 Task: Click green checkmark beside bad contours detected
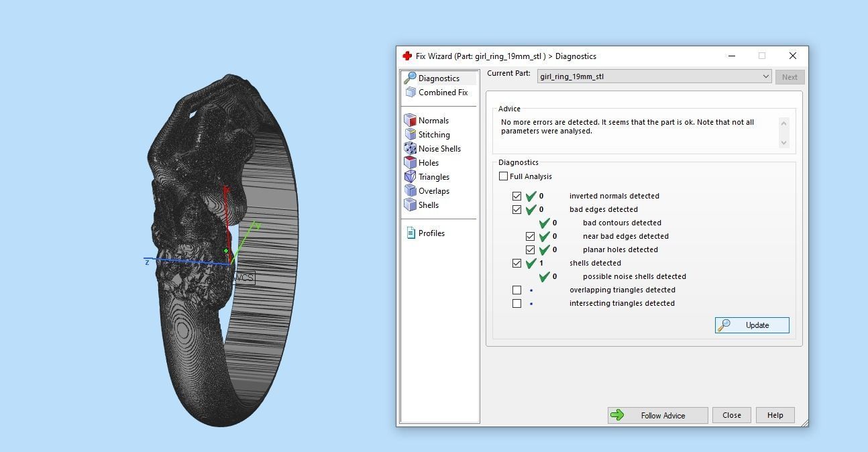point(545,223)
